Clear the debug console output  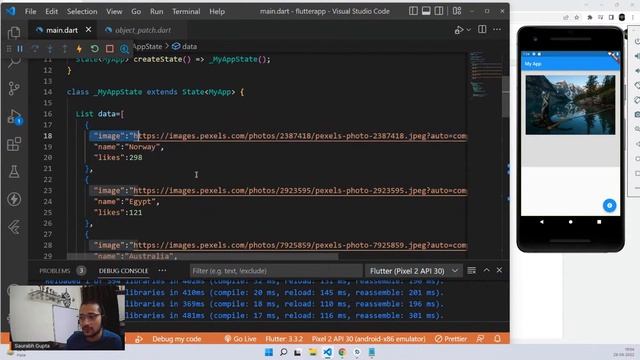click(471, 270)
